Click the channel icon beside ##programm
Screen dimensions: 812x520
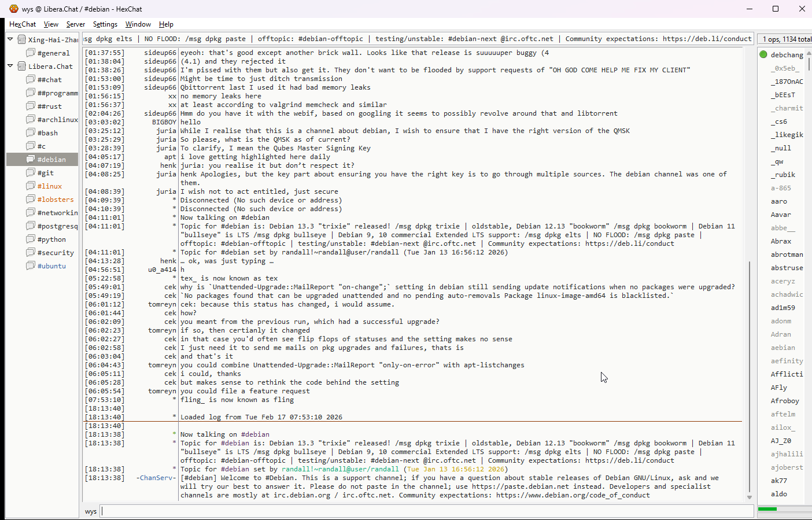pyautogui.click(x=31, y=93)
